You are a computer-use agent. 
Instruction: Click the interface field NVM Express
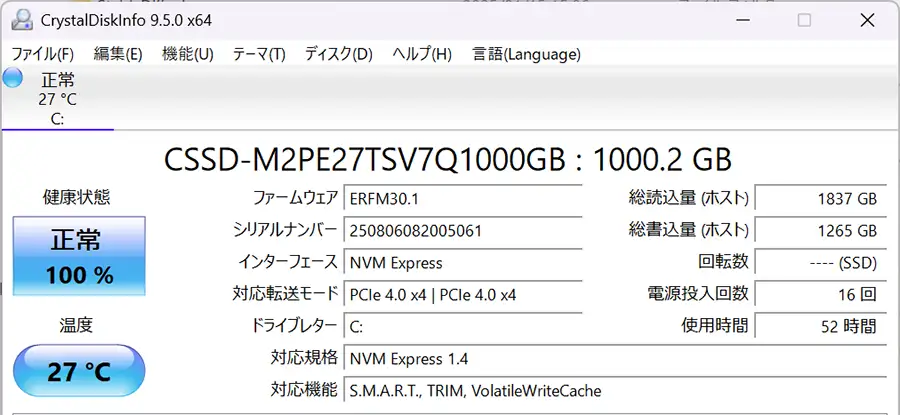(463, 263)
